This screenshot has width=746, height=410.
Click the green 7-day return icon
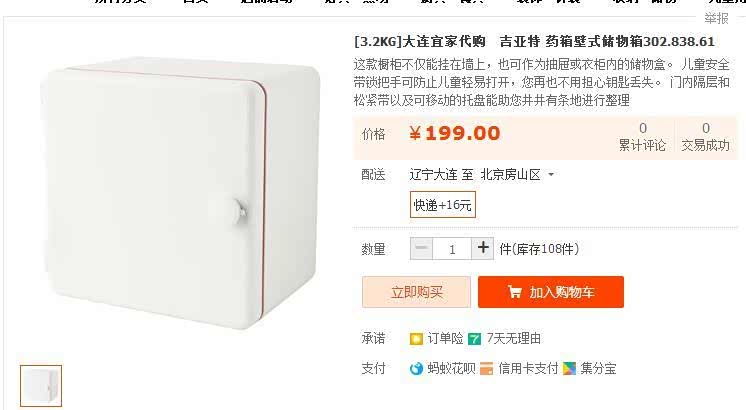click(x=474, y=339)
